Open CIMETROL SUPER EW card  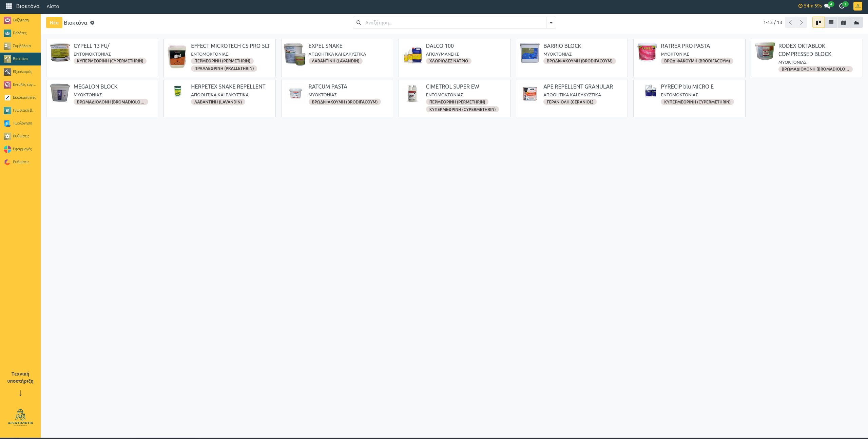(x=454, y=98)
